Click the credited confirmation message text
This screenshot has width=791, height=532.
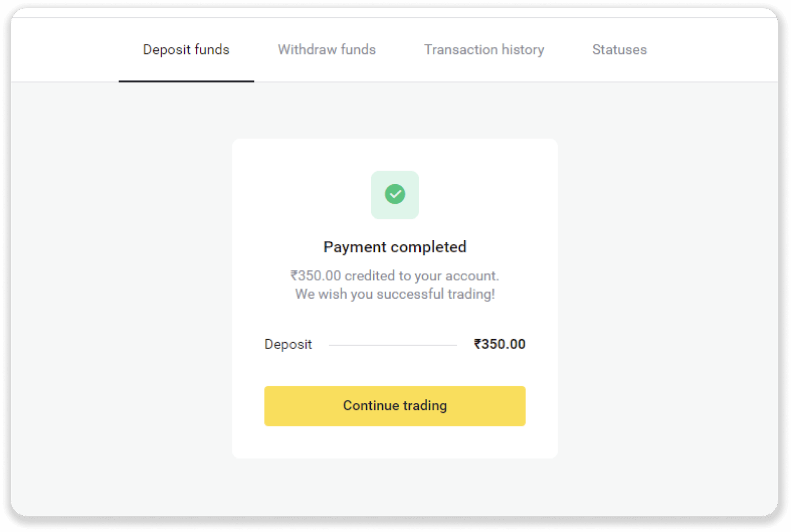coord(395,276)
